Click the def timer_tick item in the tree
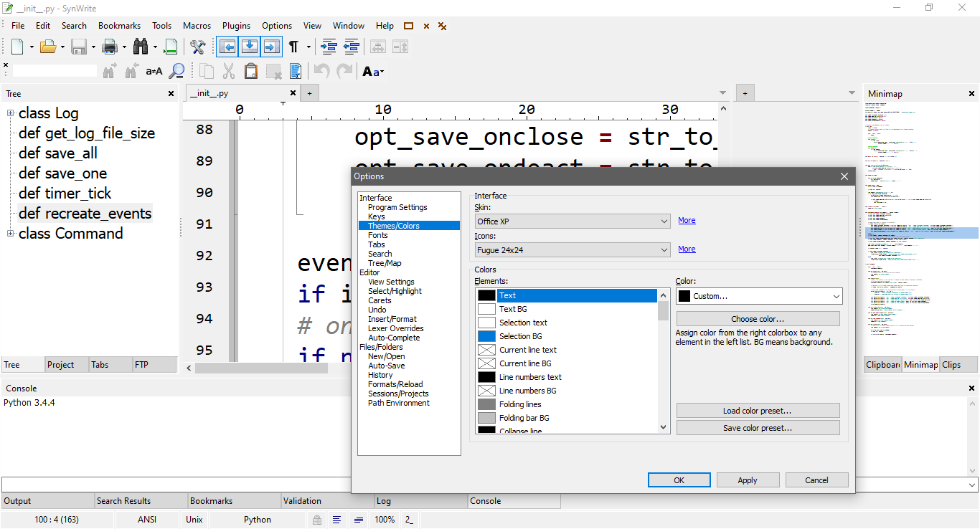 point(65,194)
